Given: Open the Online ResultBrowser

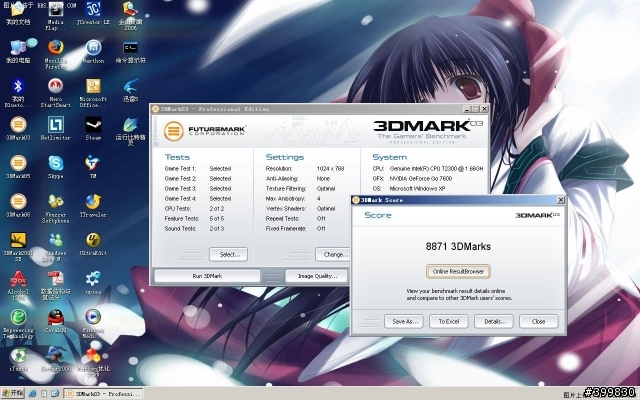Looking at the screenshot, I should [x=458, y=271].
